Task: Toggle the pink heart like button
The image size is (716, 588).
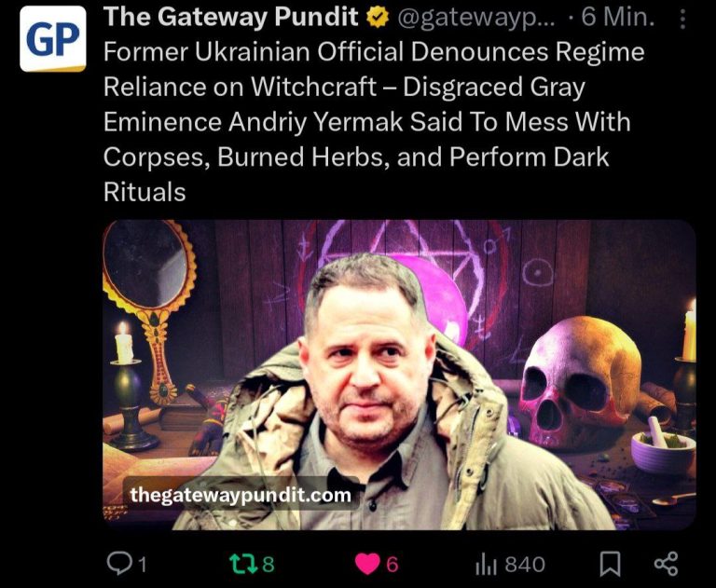Action: click(x=367, y=564)
